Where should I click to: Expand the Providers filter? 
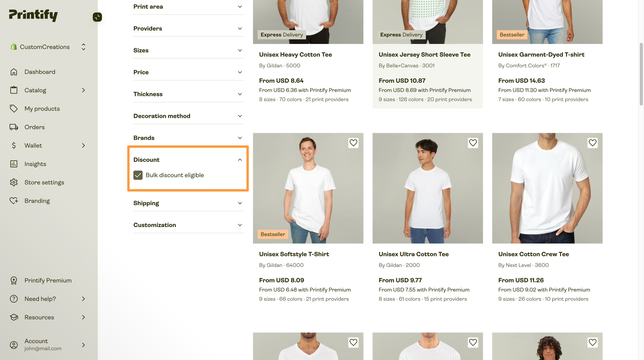[188, 29]
